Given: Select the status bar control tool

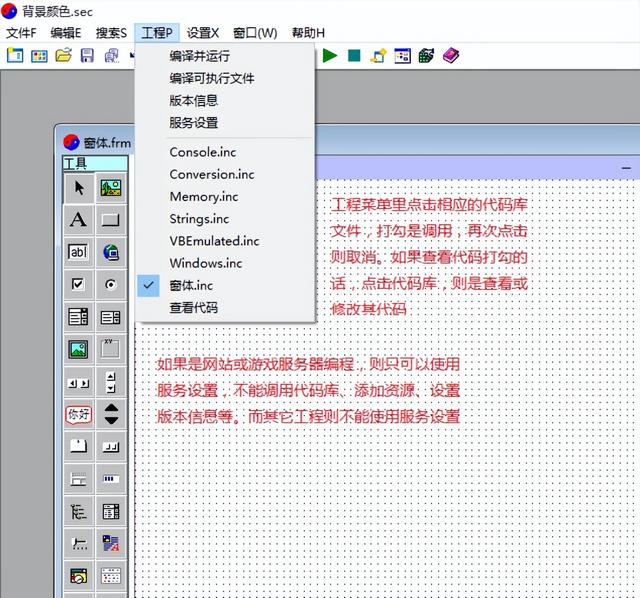Looking at the screenshot, I should (x=79, y=479).
